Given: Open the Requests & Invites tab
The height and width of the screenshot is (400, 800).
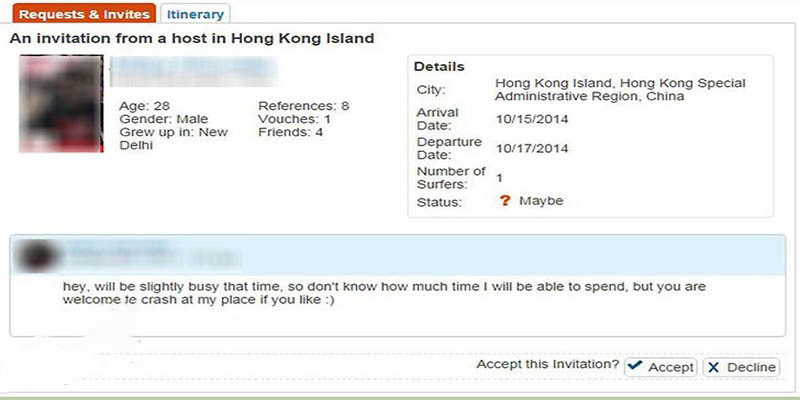Looking at the screenshot, I should pos(84,14).
